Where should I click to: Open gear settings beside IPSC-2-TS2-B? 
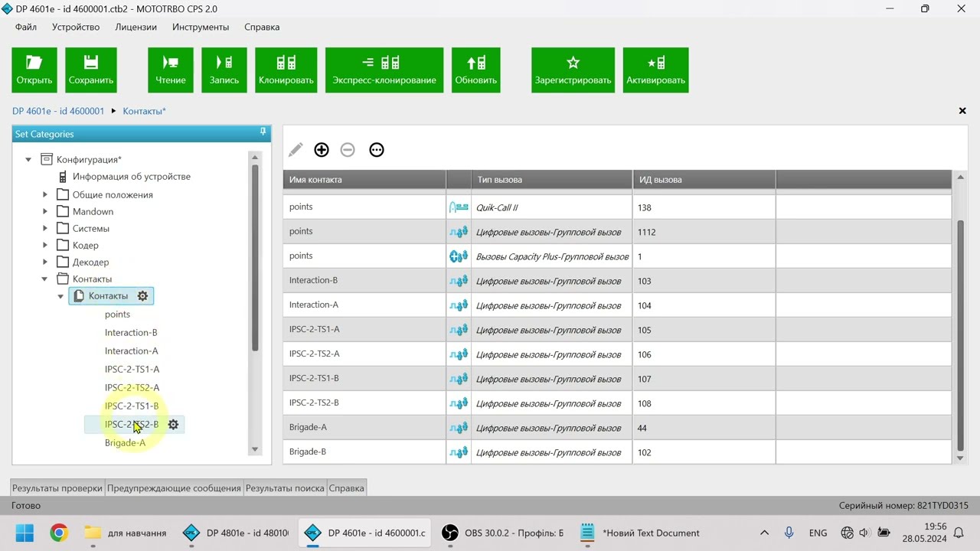[x=173, y=425]
